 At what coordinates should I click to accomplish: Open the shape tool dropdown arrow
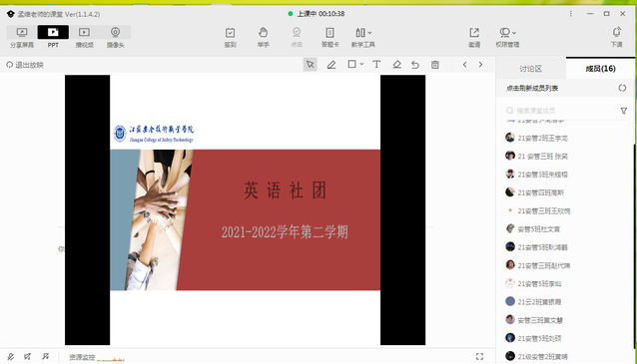[x=361, y=64]
